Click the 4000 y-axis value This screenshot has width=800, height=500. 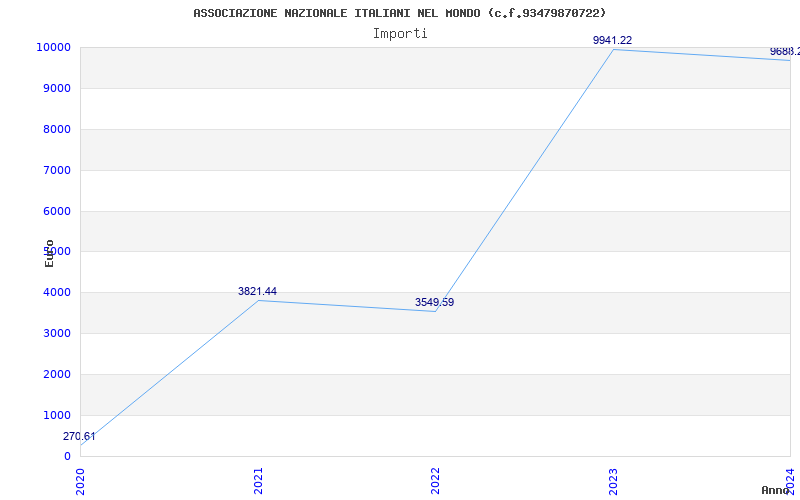click(57, 293)
